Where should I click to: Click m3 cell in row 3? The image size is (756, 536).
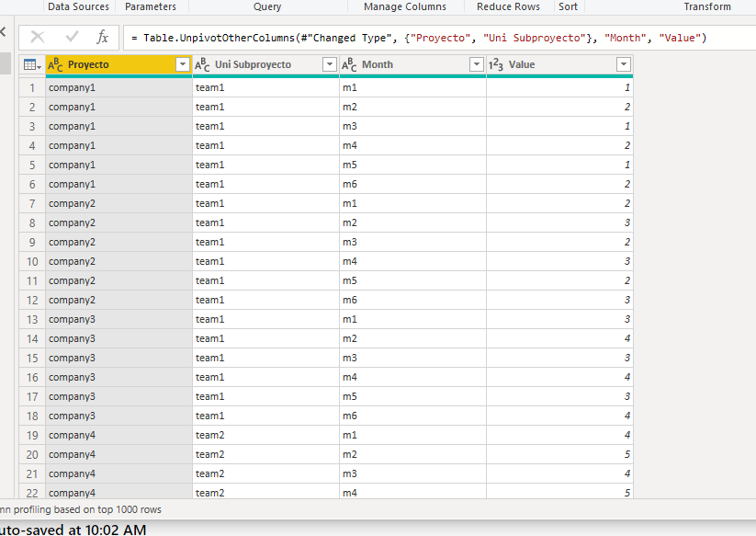click(412, 126)
